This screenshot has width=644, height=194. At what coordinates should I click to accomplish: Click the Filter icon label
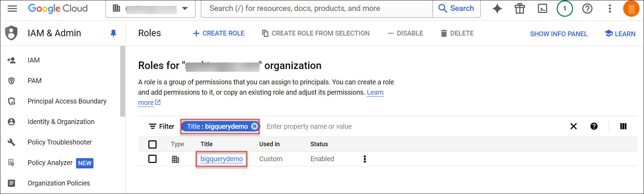pos(162,126)
